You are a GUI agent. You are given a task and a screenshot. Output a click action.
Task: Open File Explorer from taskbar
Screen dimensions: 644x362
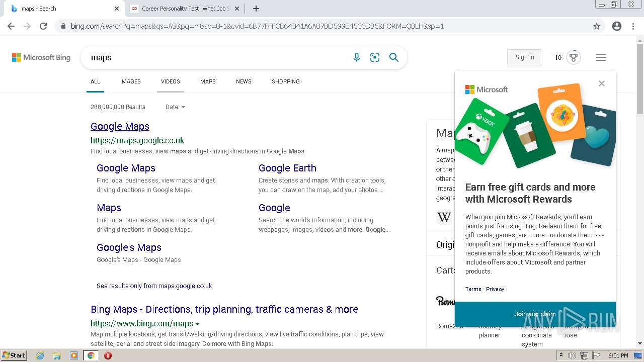tap(57, 355)
